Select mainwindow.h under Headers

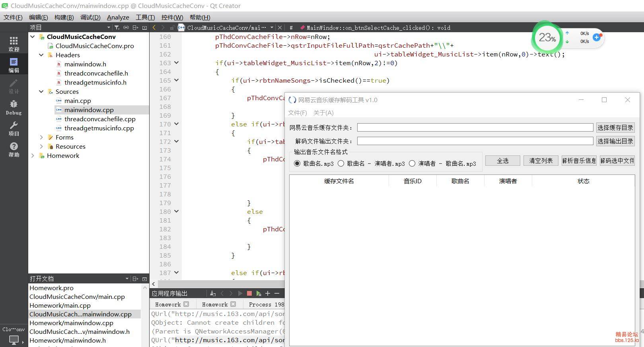tap(85, 64)
